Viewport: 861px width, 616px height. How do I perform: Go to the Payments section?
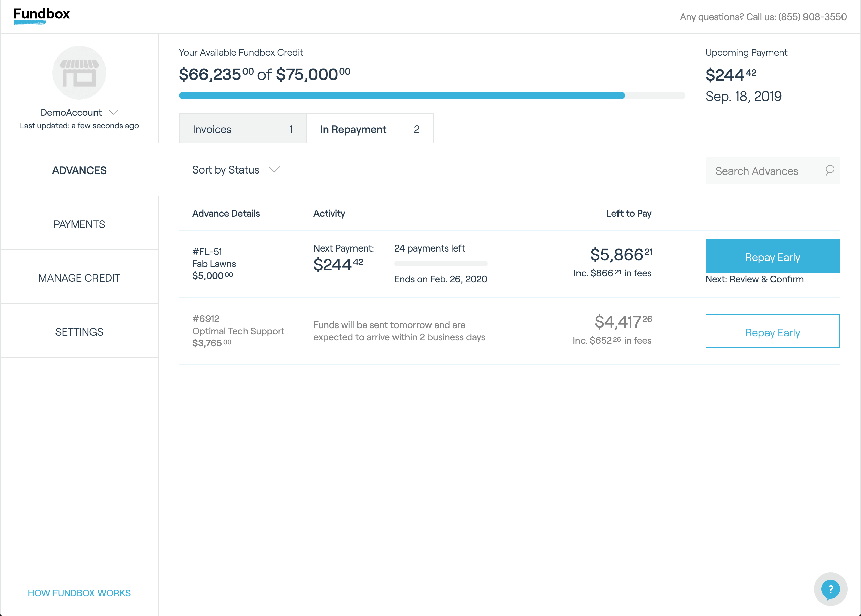point(79,224)
